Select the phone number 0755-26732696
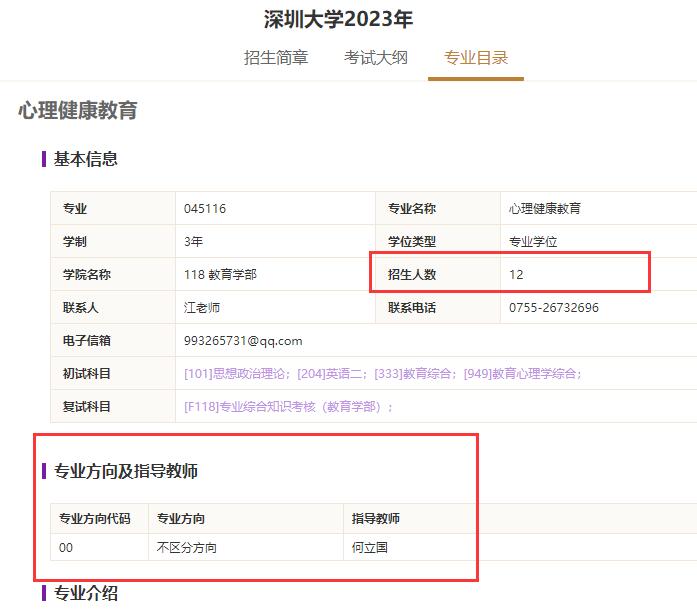The image size is (697, 610). click(x=554, y=308)
